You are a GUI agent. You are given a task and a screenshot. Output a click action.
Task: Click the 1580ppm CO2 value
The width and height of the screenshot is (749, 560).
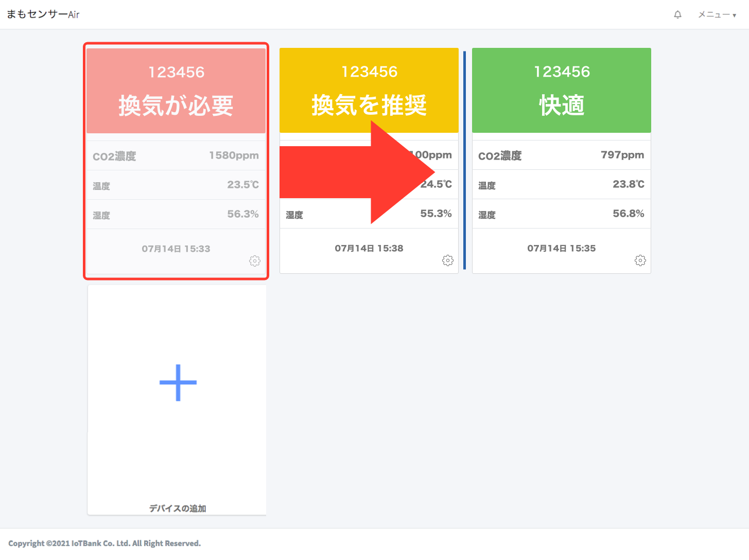click(x=234, y=155)
